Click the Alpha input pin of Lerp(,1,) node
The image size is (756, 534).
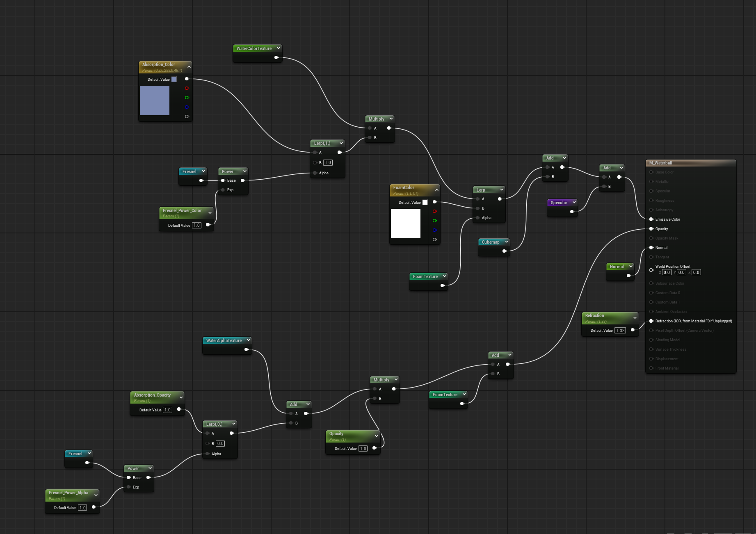tap(315, 173)
